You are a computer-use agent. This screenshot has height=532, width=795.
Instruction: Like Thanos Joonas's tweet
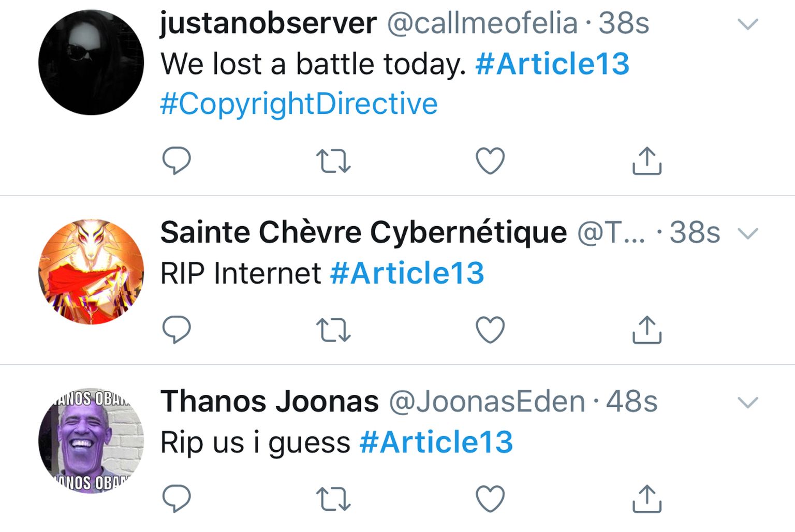[x=490, y=499]
